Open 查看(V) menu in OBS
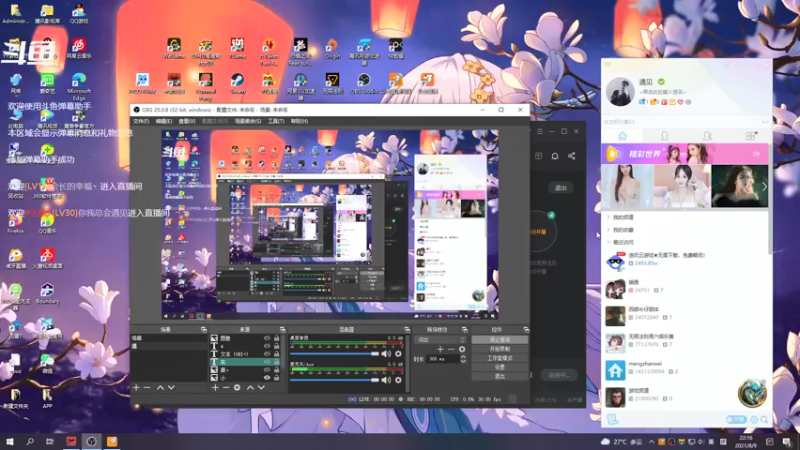800x450 pixels. point(187,121)
